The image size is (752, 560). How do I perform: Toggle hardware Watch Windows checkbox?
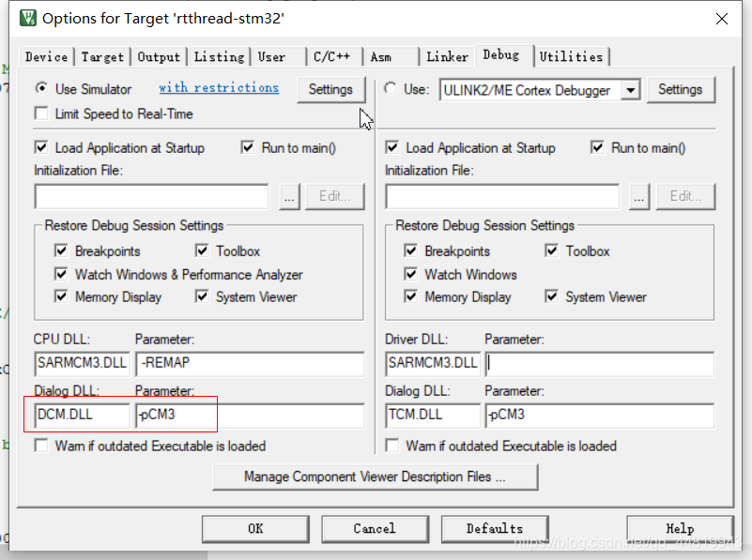click(x=410, y=274)
